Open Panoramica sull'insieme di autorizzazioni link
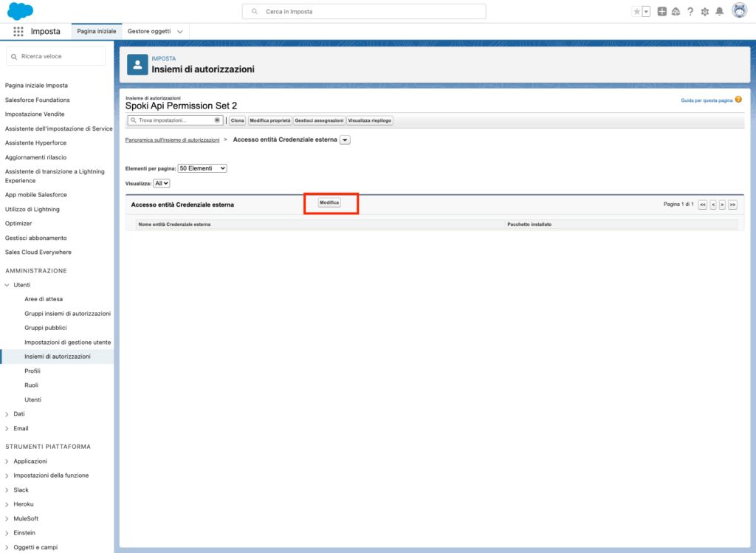 click(x=172, y=140)
